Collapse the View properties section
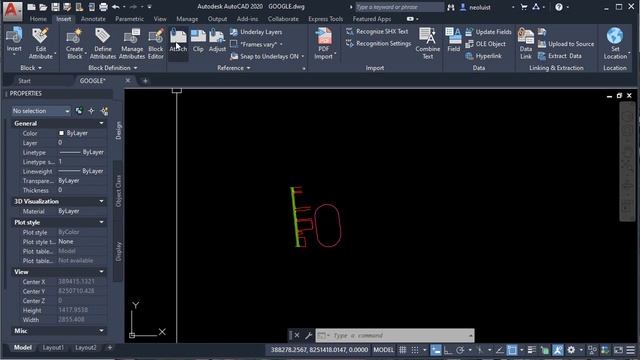Viewport: 640px width, 360px height. coord(101,272)
